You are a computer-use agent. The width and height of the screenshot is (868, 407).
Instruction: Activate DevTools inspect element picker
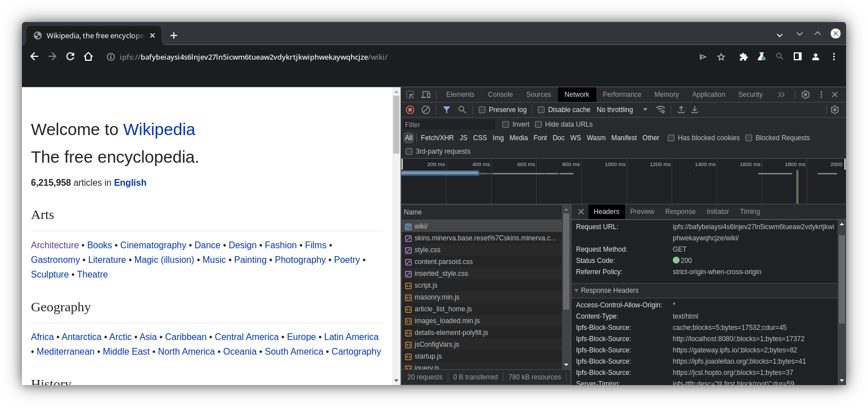tap(410, 95)
